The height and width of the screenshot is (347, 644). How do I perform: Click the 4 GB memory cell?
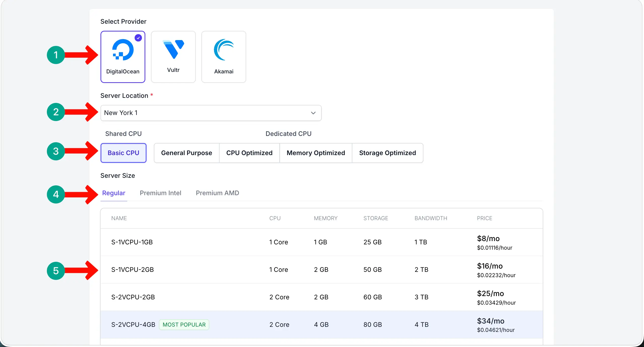coord(321,325)
